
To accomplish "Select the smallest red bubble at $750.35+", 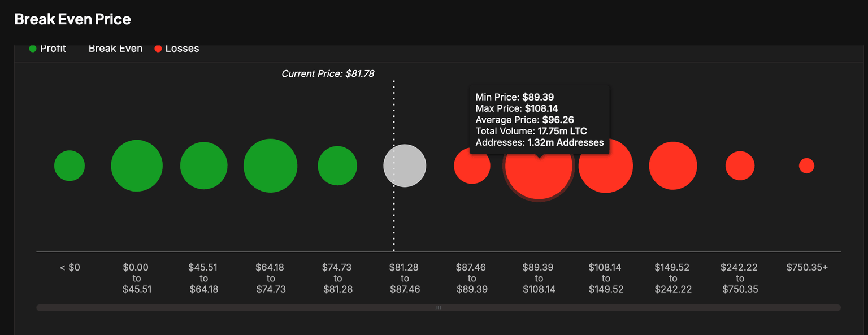I will point(807,165).
